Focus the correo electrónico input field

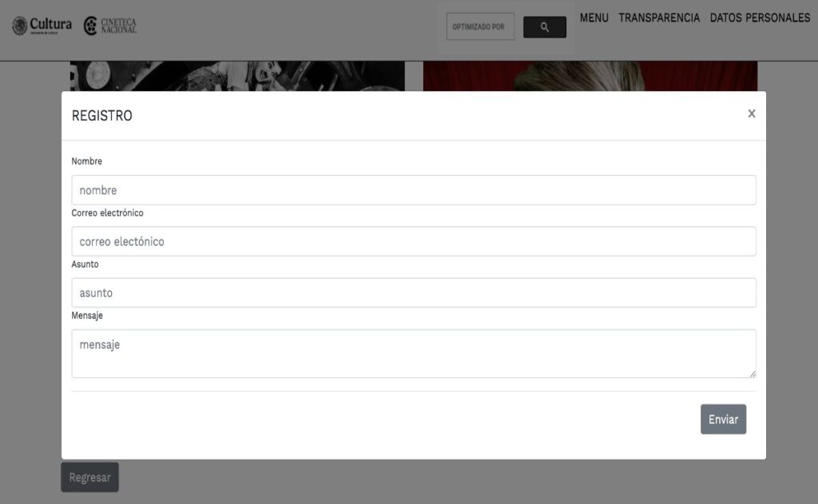pos(414,241)
